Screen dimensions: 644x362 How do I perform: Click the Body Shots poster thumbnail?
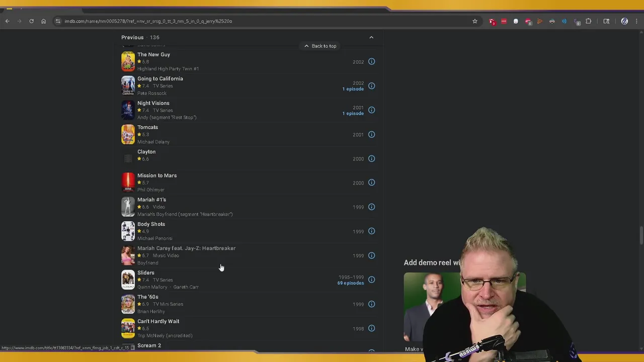click(x=128, y=231)
